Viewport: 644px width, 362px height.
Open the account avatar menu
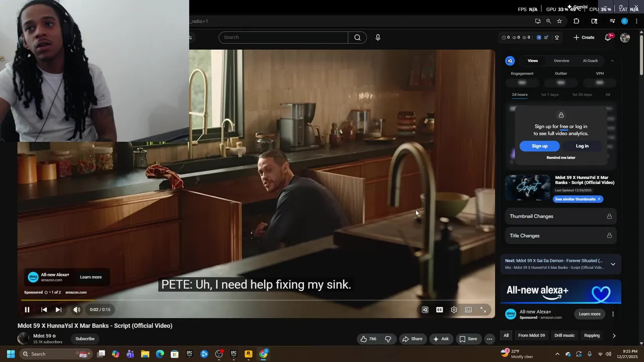pyautogui.click(x=625, y=38)
